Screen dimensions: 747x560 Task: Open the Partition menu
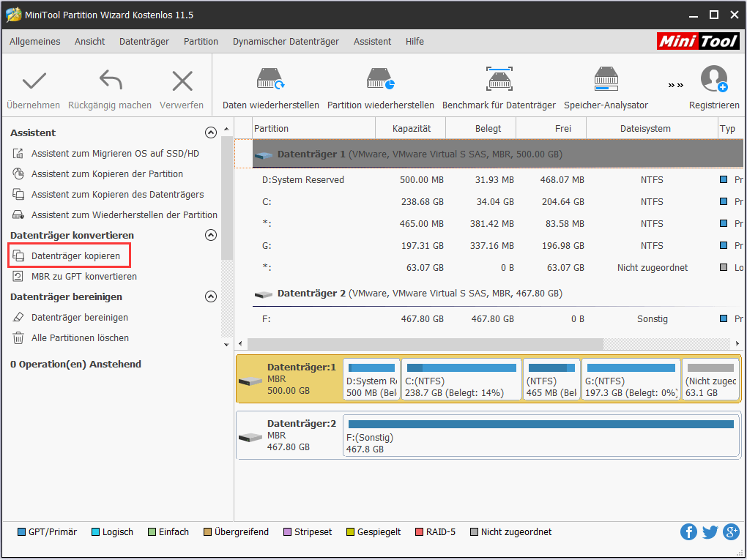(201, 42)
